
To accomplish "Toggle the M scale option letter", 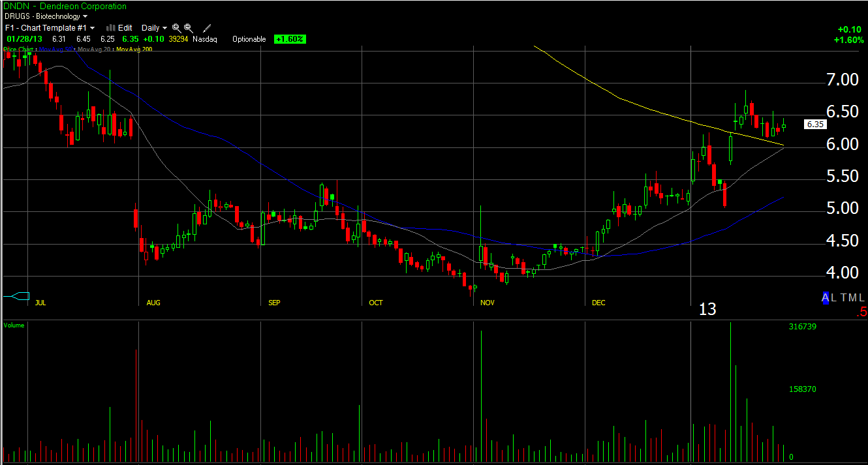I will coord(854,297).
